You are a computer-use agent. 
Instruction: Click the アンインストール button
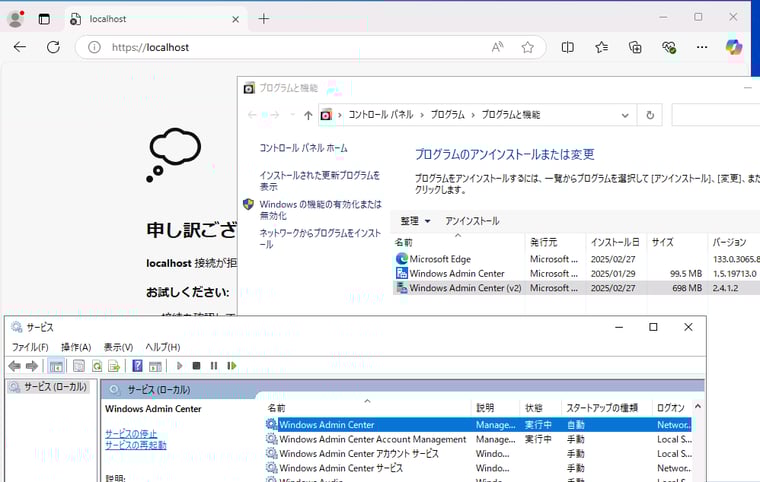(x=472, y=221)
